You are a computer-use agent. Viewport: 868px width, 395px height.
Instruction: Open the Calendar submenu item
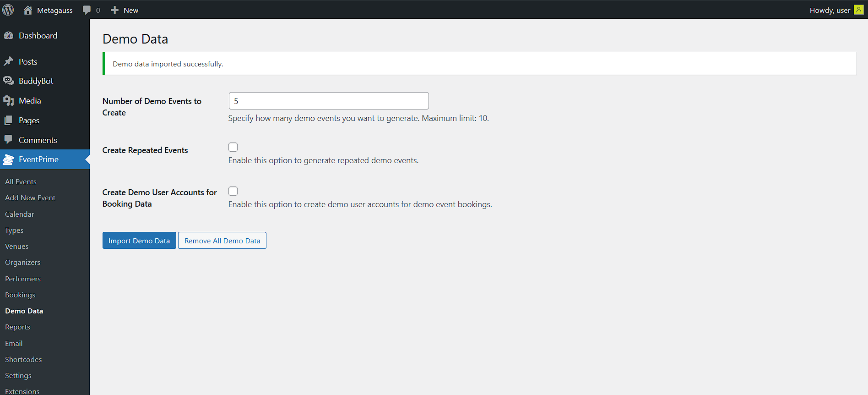point(20,214)
